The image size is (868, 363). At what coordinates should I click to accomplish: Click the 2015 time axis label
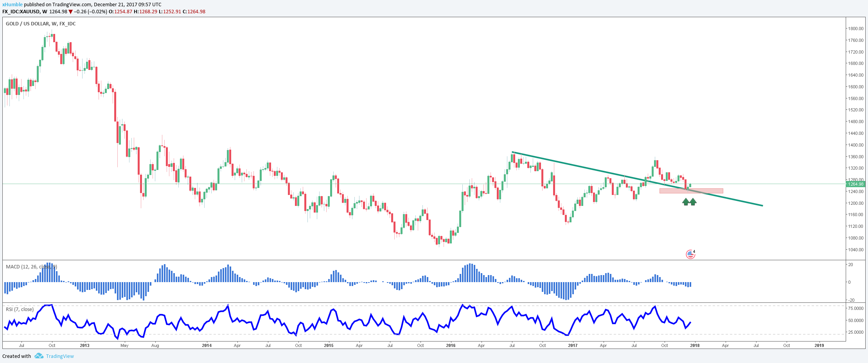tap(329, 345)
